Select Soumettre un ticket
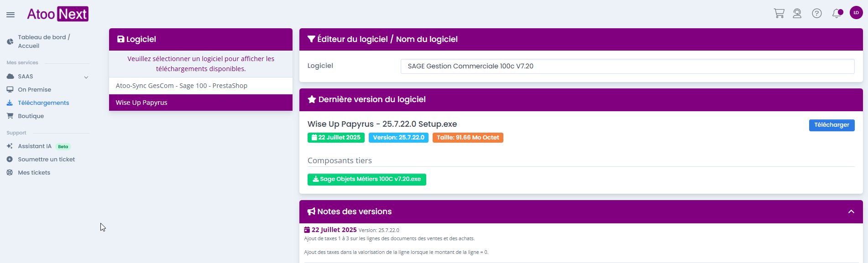Screen dimensions: 868x263 (x=46, y=160)
